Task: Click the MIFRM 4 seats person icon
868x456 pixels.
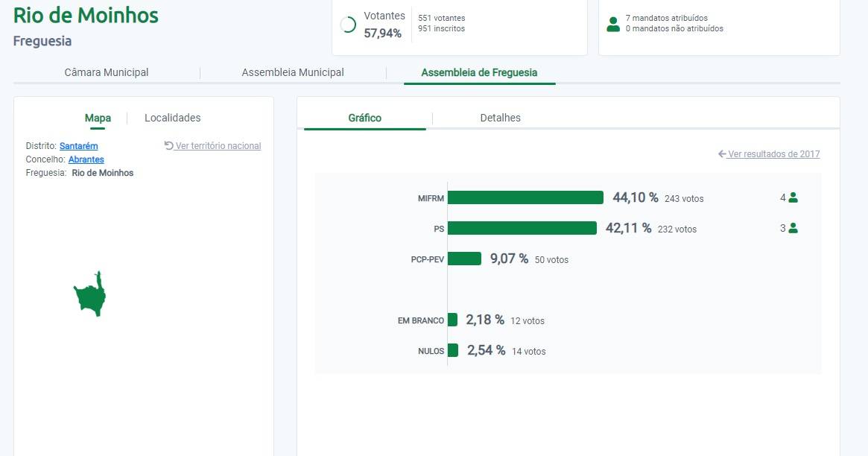Action: click(793, 197)
